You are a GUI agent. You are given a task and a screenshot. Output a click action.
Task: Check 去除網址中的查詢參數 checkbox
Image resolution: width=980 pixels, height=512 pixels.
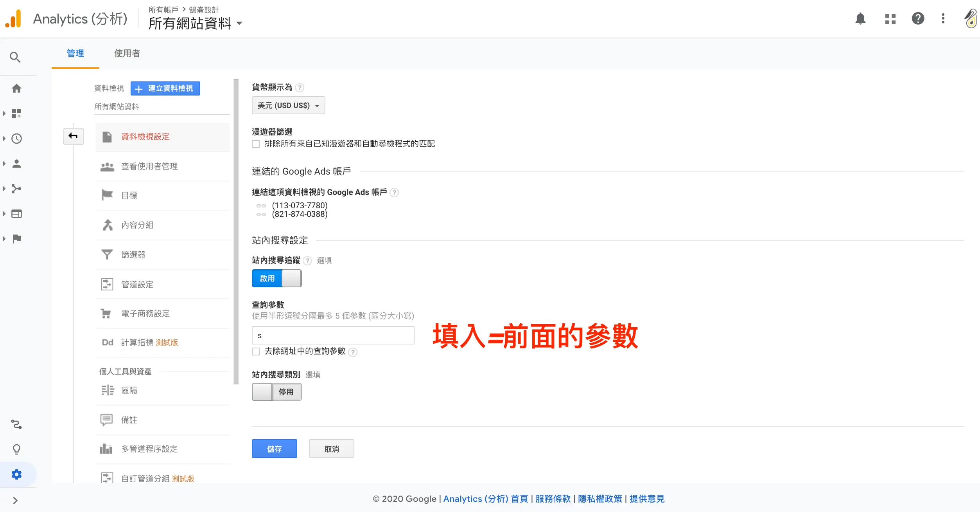click(x=256, y=352)
